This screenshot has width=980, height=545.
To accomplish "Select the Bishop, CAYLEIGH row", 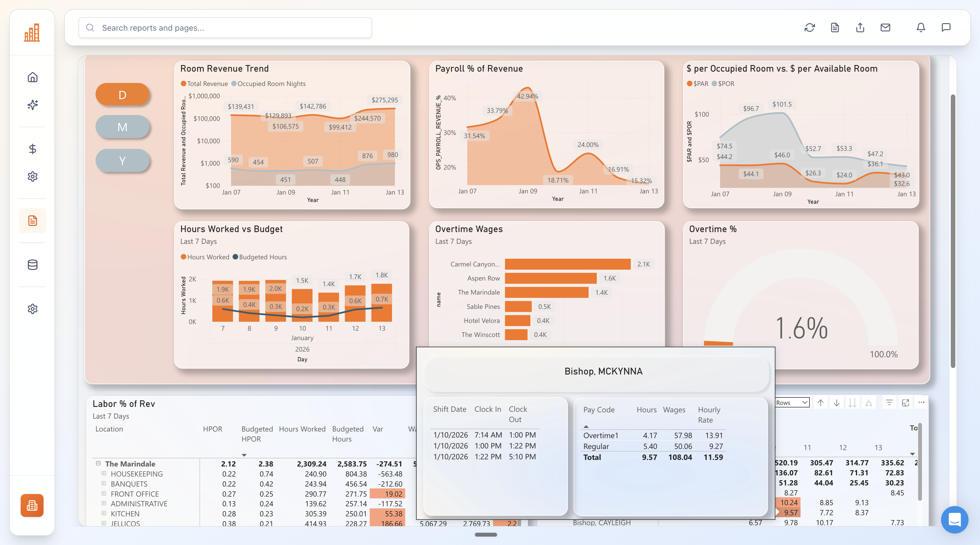I will tap(601, 523).
